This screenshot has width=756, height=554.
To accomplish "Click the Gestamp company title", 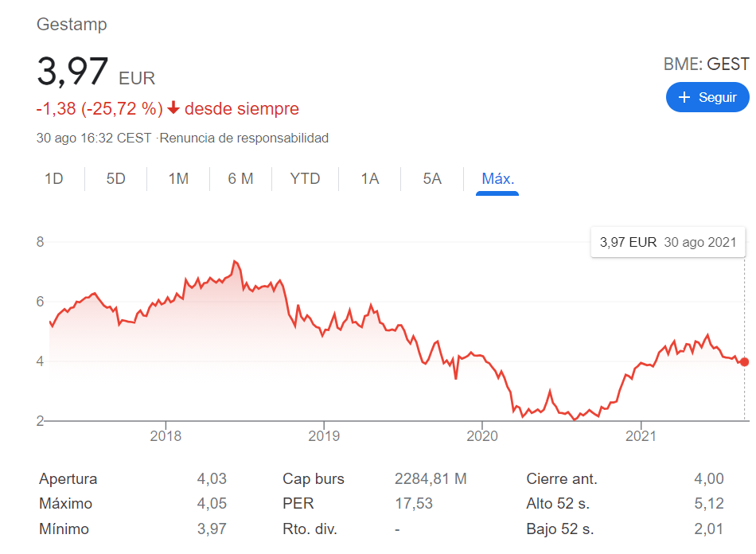I will click(72, 24).
